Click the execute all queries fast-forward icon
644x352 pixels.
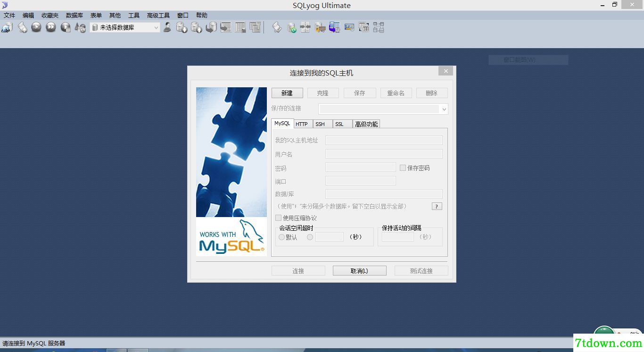click(x=51, y=27)
